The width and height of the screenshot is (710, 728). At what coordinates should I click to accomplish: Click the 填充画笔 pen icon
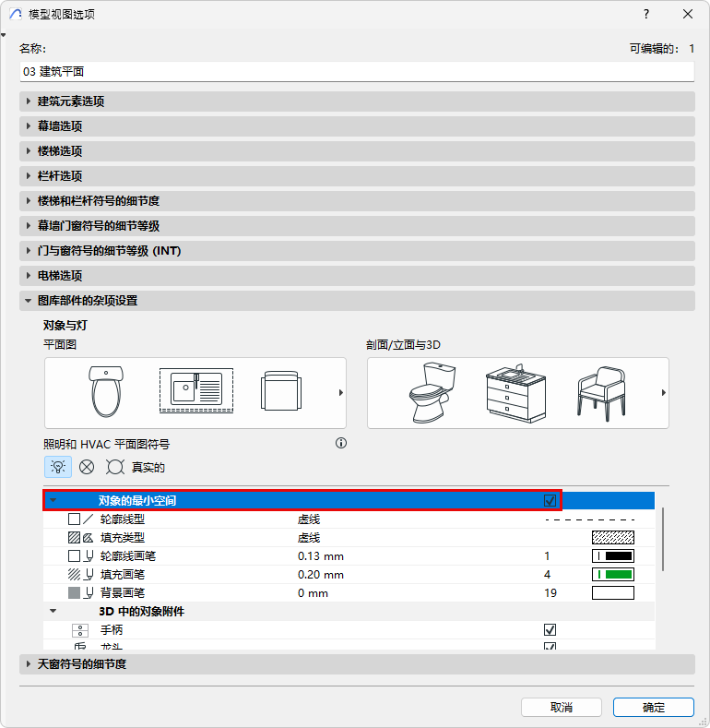pos(81,574)
